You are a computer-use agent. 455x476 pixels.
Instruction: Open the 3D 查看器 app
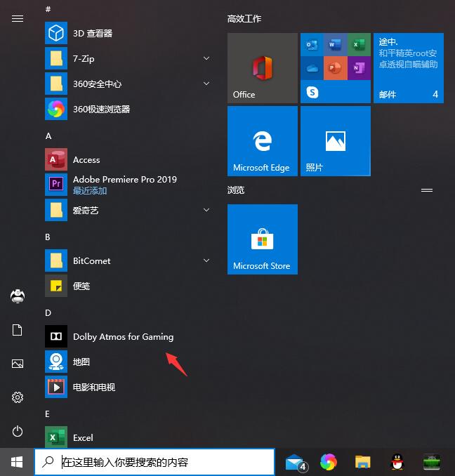click(92, 33)
